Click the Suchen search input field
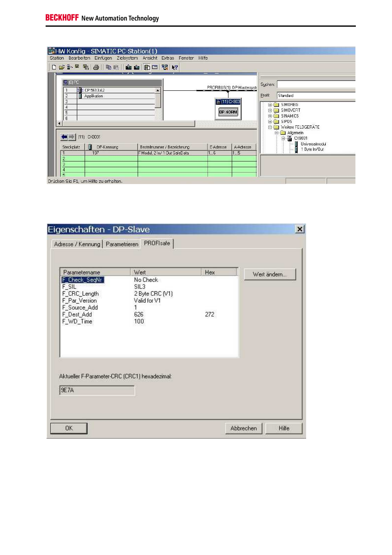This screenshot has height=555, width=392. click(316, 84)
